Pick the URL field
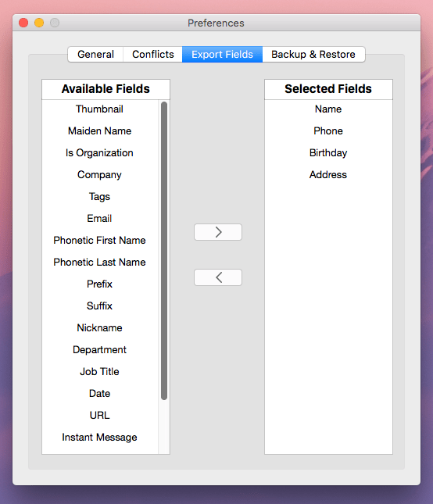The height and width of the screenshot is (504, 433). 99,415
